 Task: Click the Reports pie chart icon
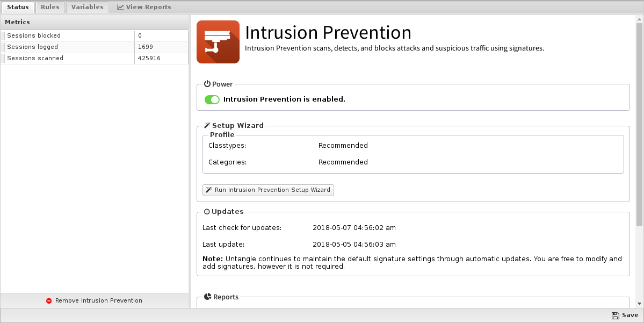click(208, 297)
